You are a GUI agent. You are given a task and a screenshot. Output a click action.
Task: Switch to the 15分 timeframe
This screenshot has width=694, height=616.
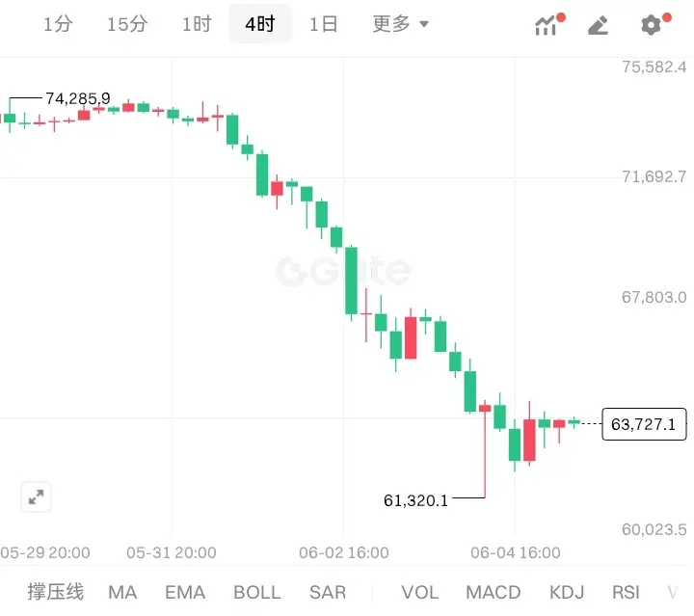coord(127,24)
